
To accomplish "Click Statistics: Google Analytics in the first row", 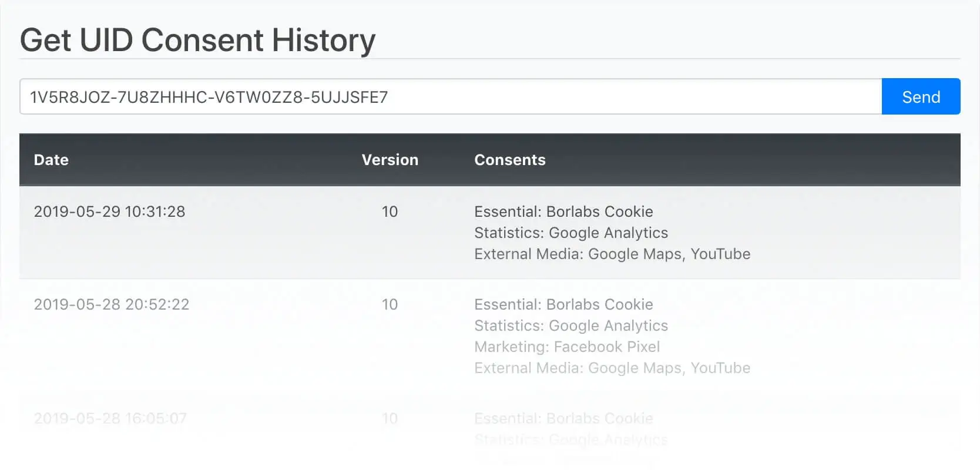I will (571, 233).
